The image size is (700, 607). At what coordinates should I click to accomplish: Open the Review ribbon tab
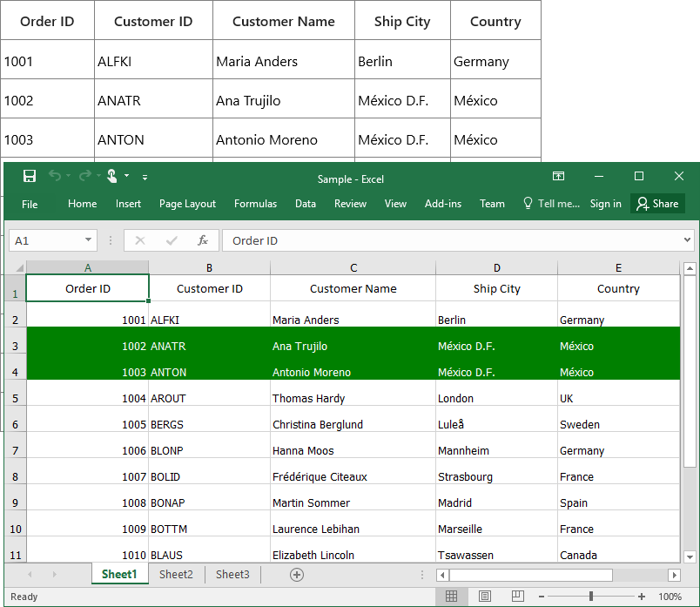click(x=350, y=204)
